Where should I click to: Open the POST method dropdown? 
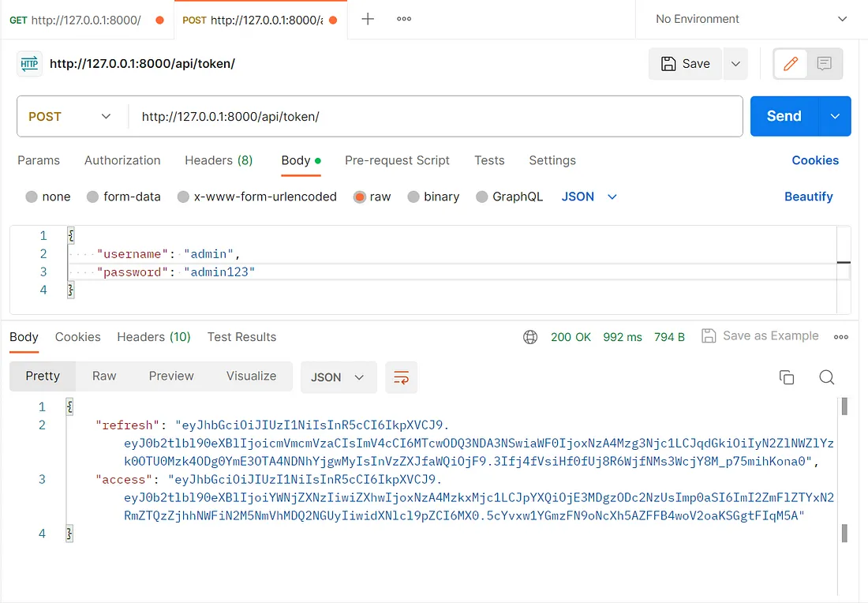(69, 115)
